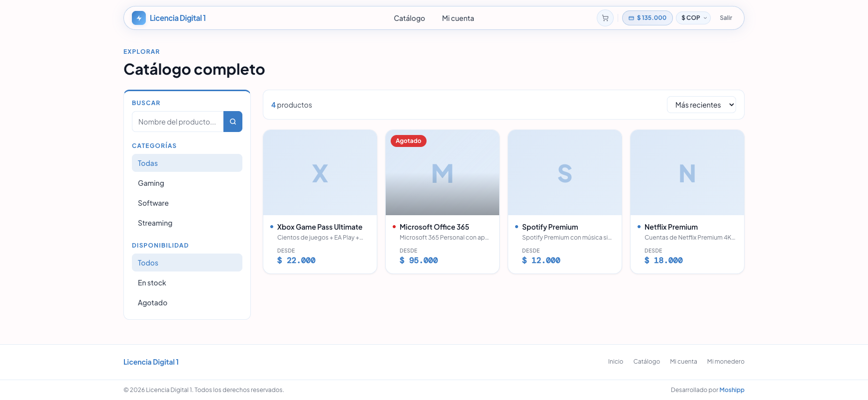This screenshot has height=400, width=868.
Task: Open the footer Mi cuenta link
Action: pos(683,362)
